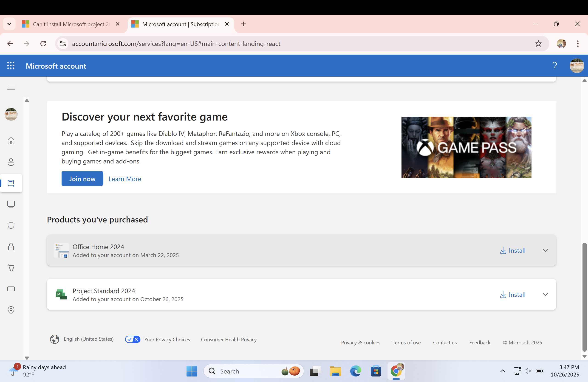Open the Terms of use link

pos(406,342)
